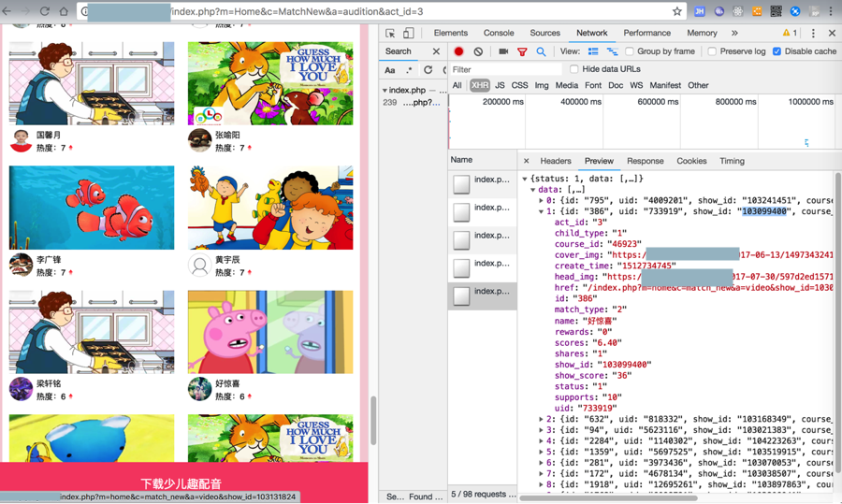Toggle regular expression search option

click(410, 70)
